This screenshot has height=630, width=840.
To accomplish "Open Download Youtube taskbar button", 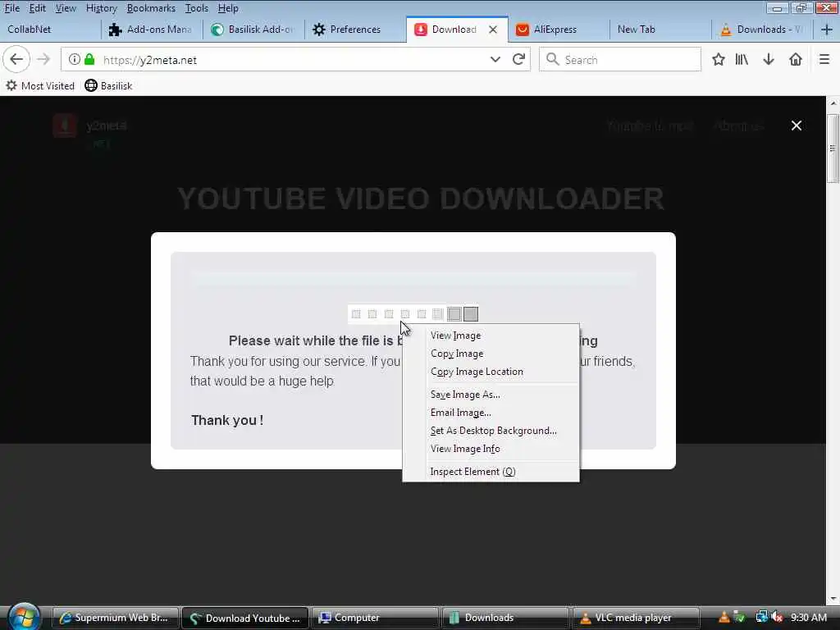I will [245, 618].
